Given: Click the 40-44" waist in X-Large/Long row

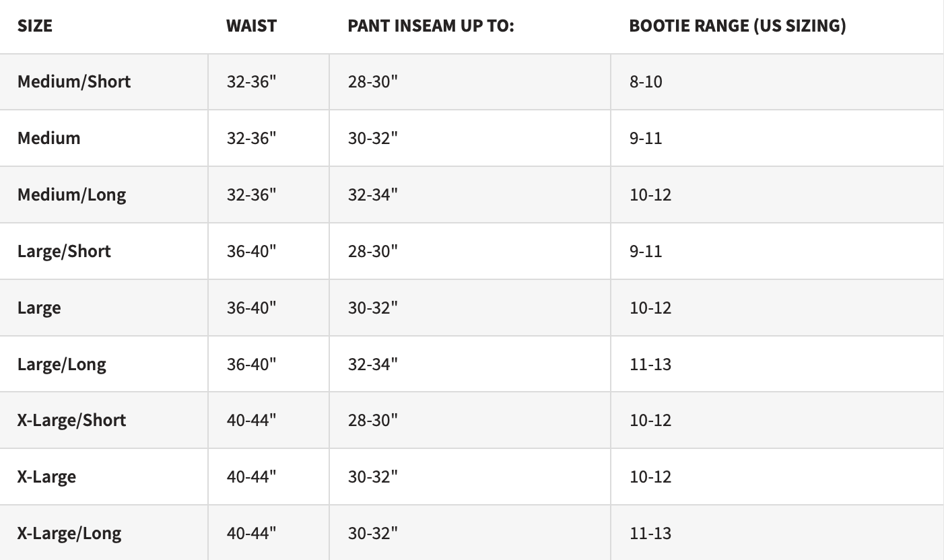Looking at the screenshot, I should point(251,533).
